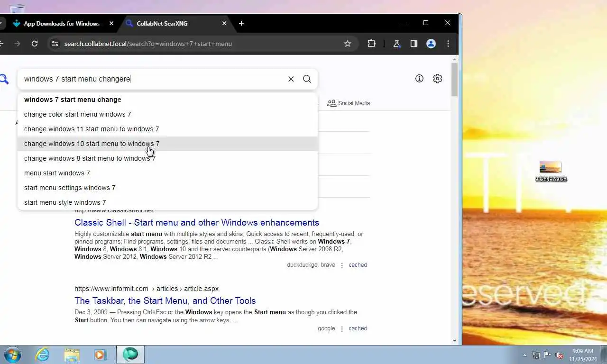This screenshot has height=364, width=607.
Task: Show hidden tray icons arrow
Action: pos(524,355)
